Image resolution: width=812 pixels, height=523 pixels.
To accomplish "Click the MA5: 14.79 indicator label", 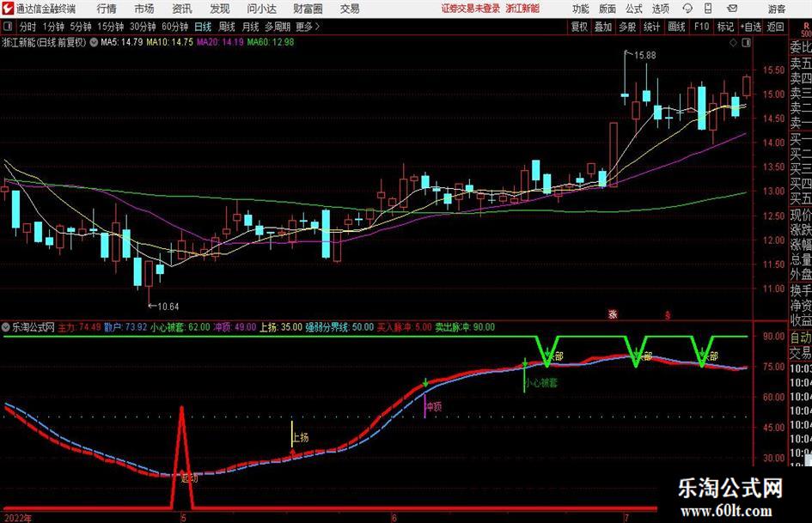I will 121,42.
